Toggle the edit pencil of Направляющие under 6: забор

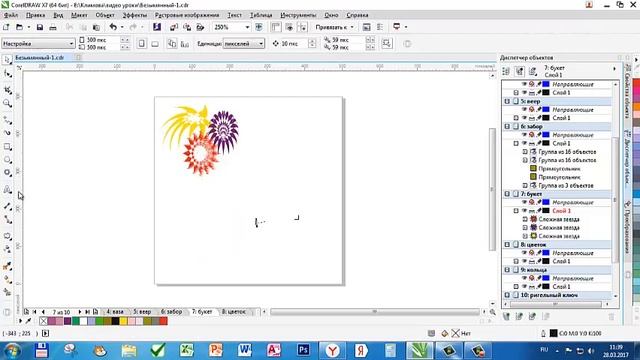(539, 135)
